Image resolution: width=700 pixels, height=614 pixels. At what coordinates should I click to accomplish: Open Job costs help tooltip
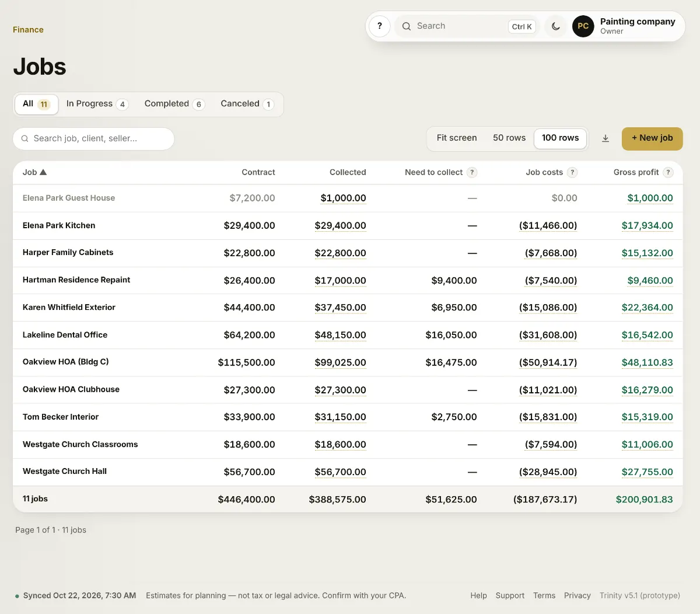click(x=573, y=172)
